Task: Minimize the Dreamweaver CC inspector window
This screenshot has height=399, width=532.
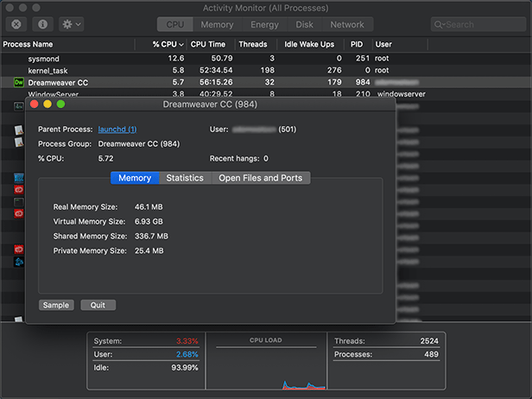Action: 47,104
